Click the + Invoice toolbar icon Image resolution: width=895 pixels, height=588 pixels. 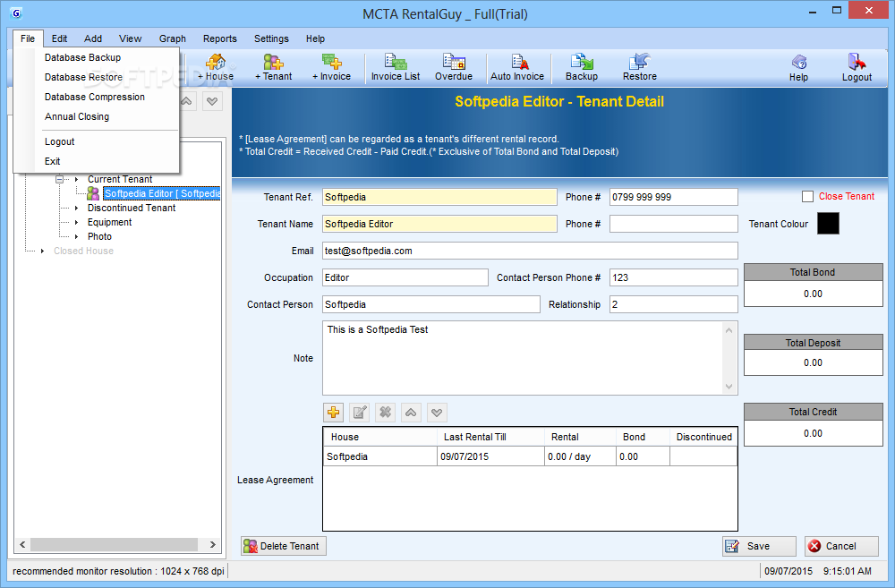(x=332, y=67)
